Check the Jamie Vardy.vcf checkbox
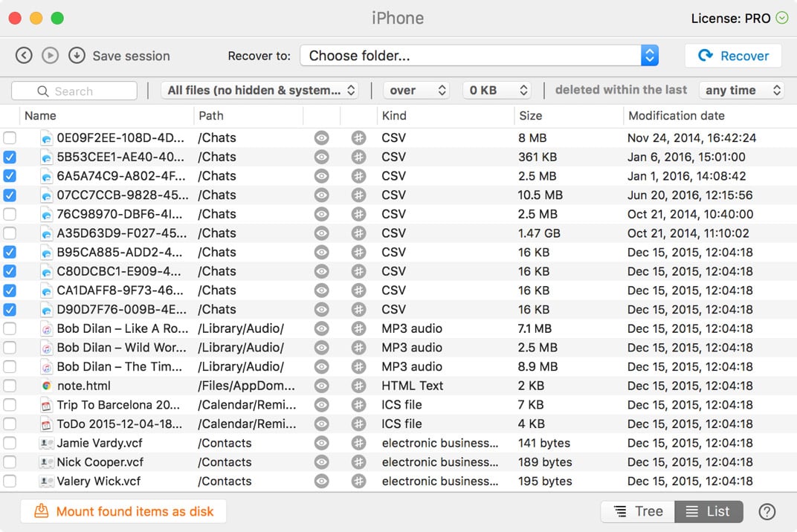The width and height of the screenshot is (797, 532). point(10,443)
